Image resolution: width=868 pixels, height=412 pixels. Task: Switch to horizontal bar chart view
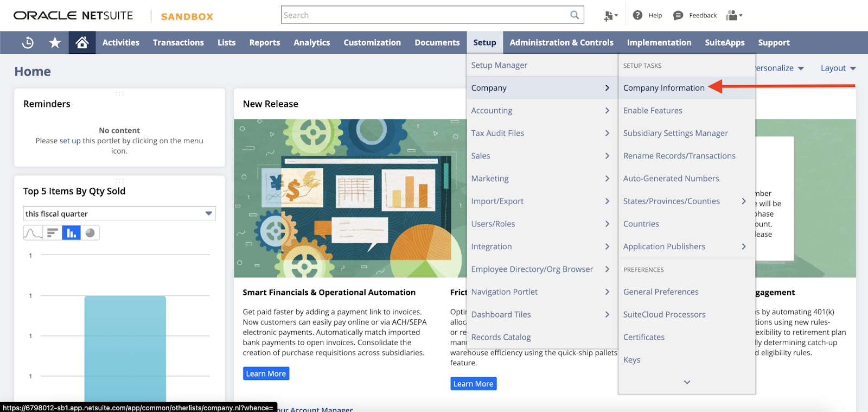[53, 233]
